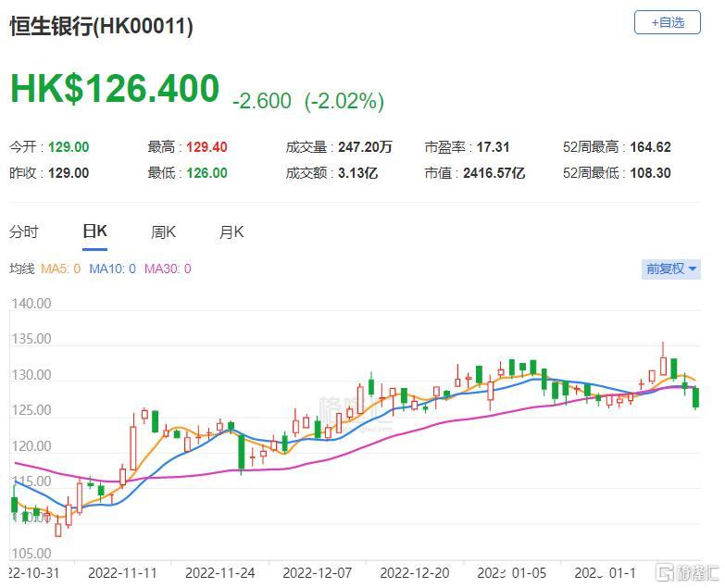Screen dimensions: 725x588
Task: Click the 125.00 price axis label
Action: [x=31, y=410]
